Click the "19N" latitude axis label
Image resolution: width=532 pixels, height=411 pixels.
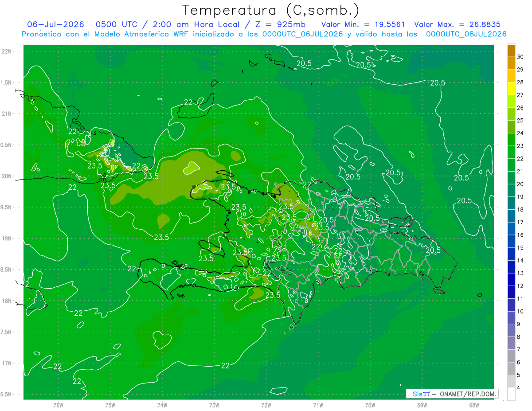tap(7, 239)
